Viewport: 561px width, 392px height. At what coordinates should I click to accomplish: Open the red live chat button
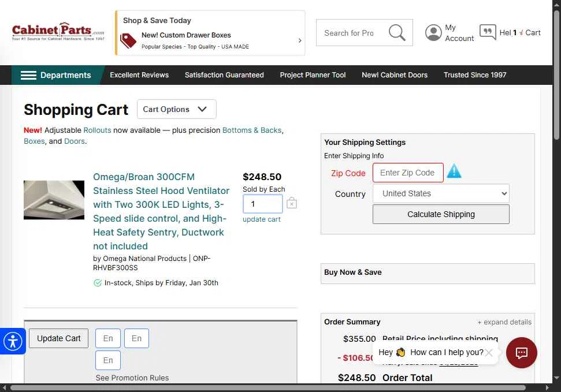coord(521,353)
